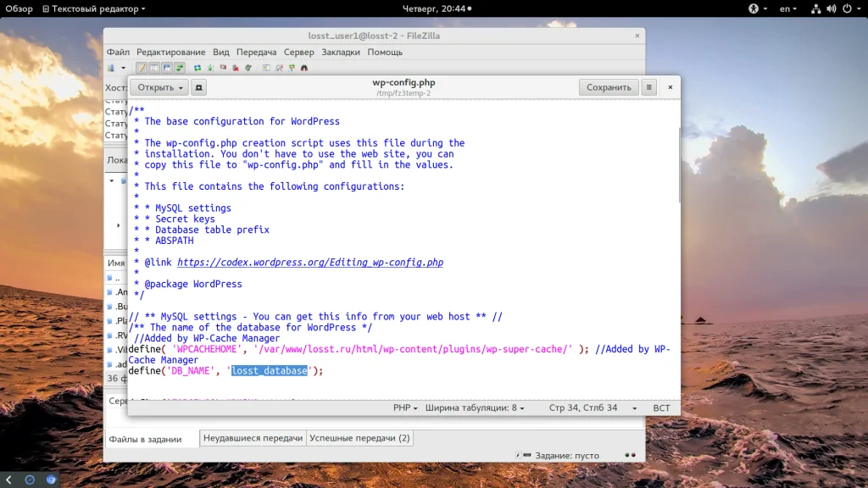Viewport: 868px width, 488px height.
Task: Click the refresh file lists icon
Action: 198,68
